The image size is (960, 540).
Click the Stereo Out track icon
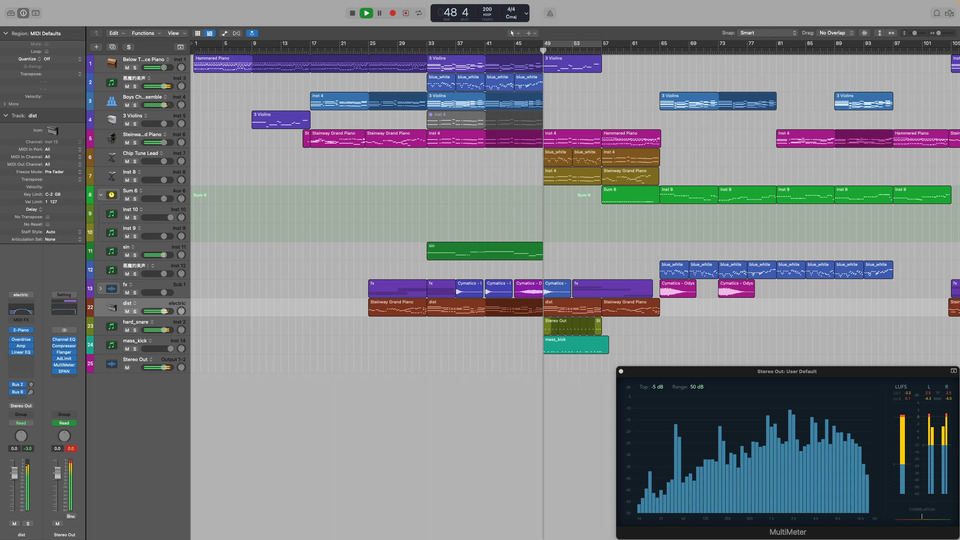pos(111,364)
